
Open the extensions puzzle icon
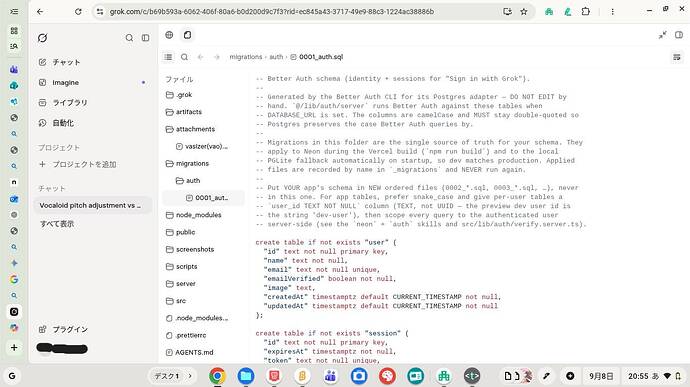pos(586,11)
